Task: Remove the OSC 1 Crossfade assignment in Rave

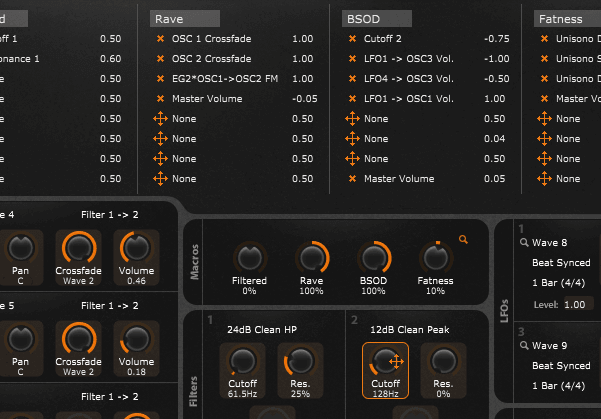Action: click(x=160, y=38)
